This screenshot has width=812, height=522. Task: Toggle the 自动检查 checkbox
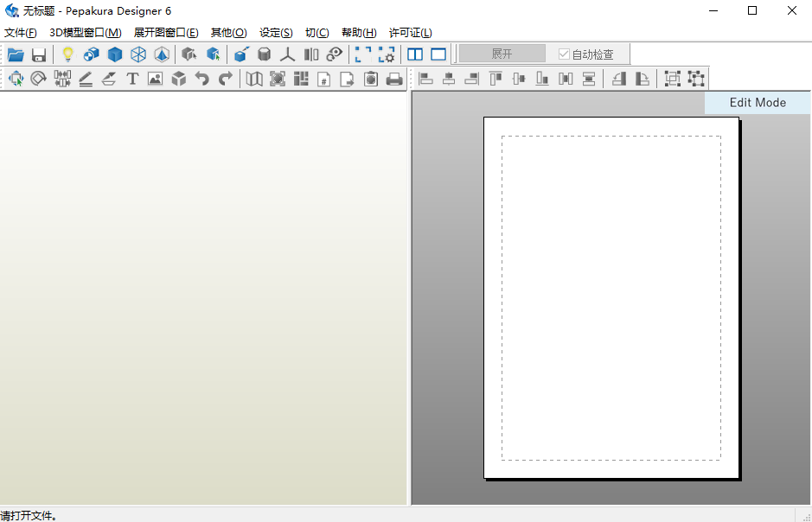pos(565,54)
